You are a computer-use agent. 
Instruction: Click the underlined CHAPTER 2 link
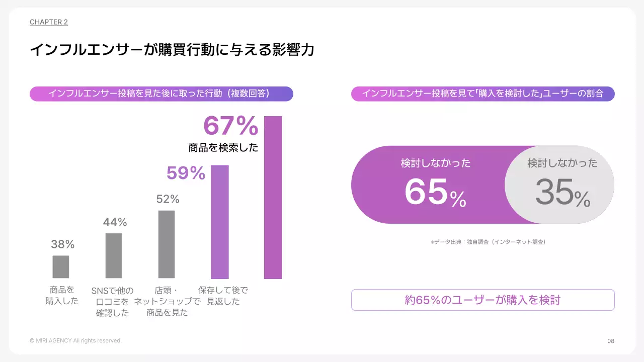49,22
